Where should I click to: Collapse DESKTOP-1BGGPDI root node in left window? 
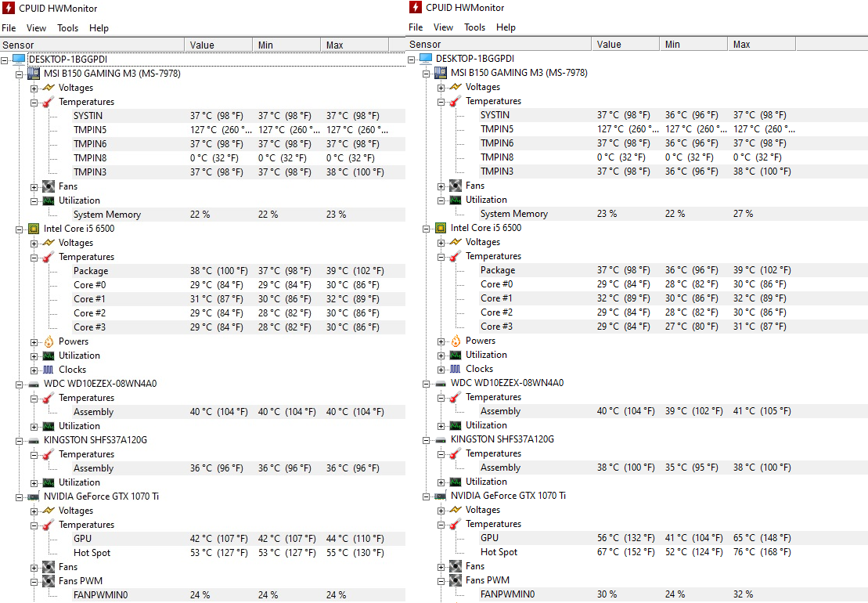pos(5,60)
